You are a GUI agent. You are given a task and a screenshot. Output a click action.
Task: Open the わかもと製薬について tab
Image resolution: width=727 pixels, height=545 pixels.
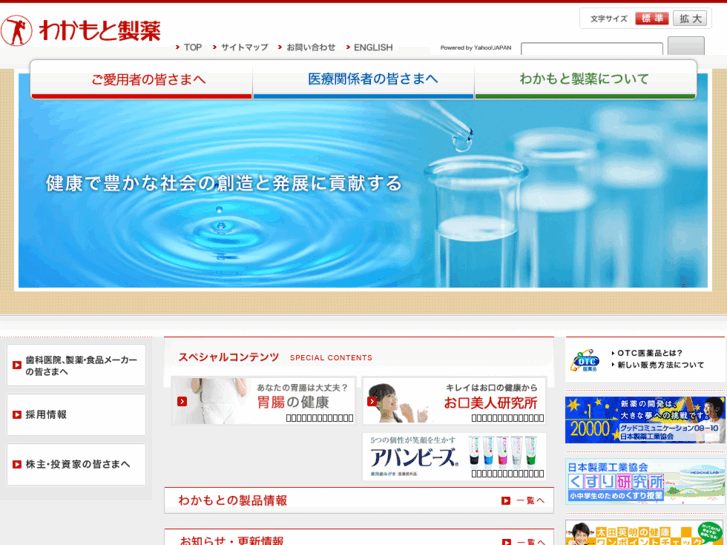pyautogui.click(x=585, y=80)
